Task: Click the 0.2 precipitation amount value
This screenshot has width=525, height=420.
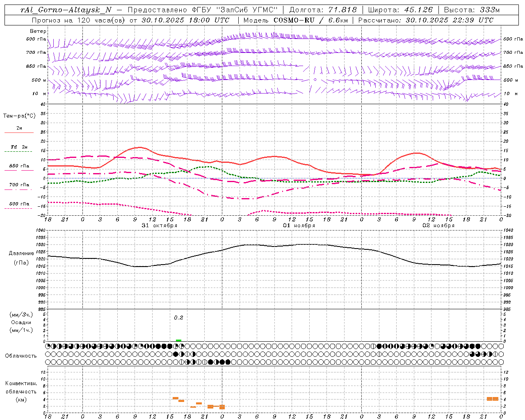Action: pos(178,317)
